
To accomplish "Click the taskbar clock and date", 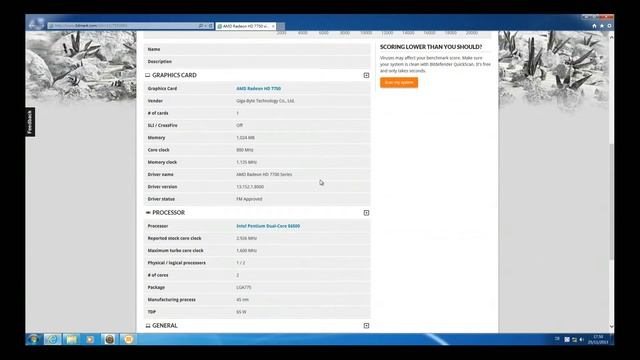I will click(x=598, y=340).
